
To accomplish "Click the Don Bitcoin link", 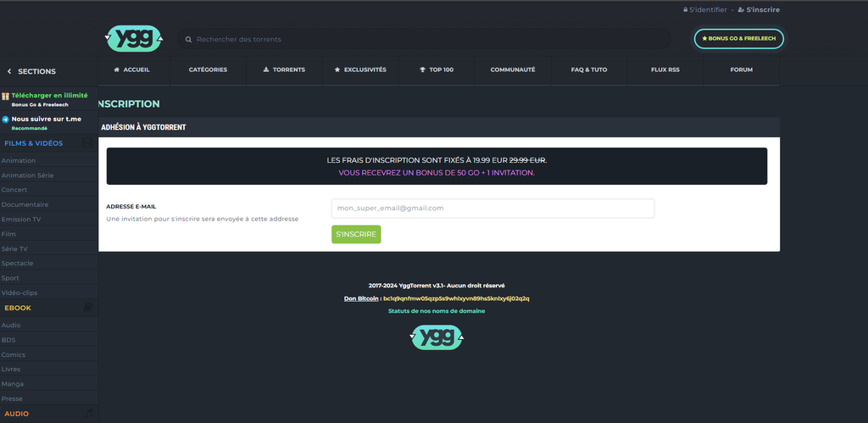I will (x=361, y=298).
